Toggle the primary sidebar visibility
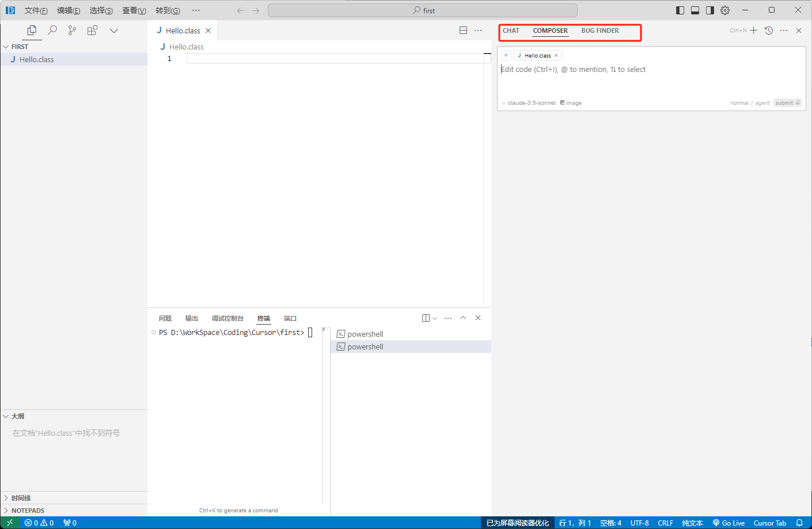Screen dimensions: 812x529 680,10
